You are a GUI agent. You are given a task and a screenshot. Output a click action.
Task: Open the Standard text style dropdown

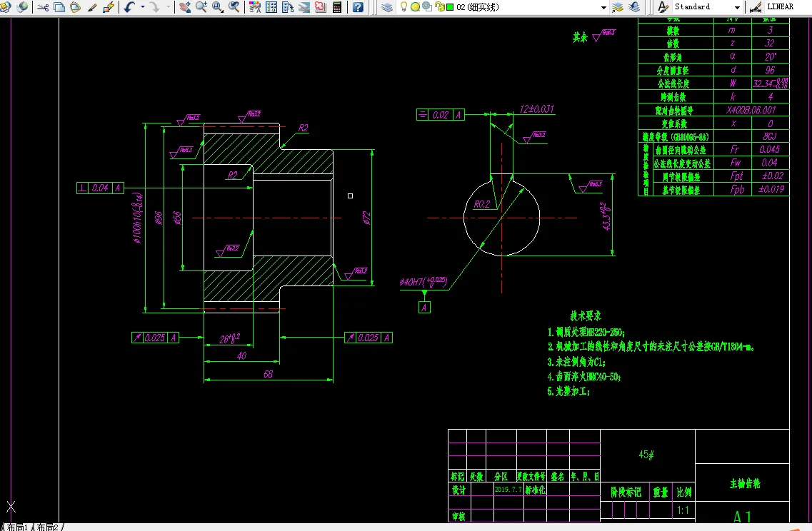(x=737, y=7)
